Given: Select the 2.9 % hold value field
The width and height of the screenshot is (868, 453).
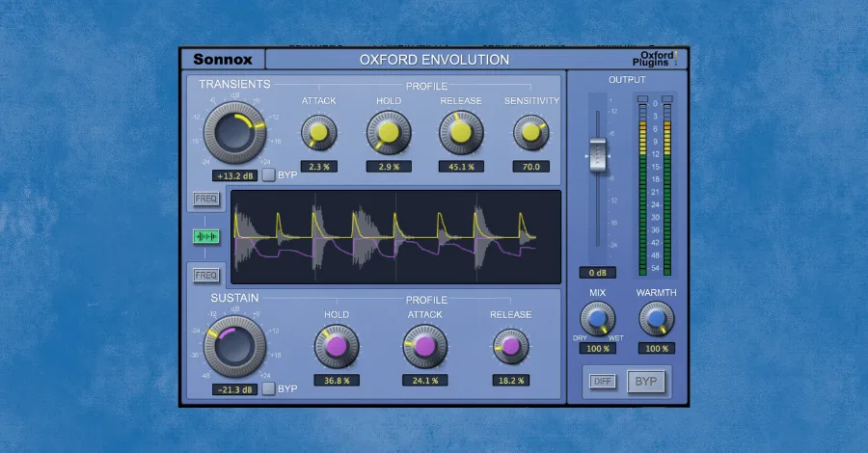Looking at the screenshot, I should click(389, 167).
